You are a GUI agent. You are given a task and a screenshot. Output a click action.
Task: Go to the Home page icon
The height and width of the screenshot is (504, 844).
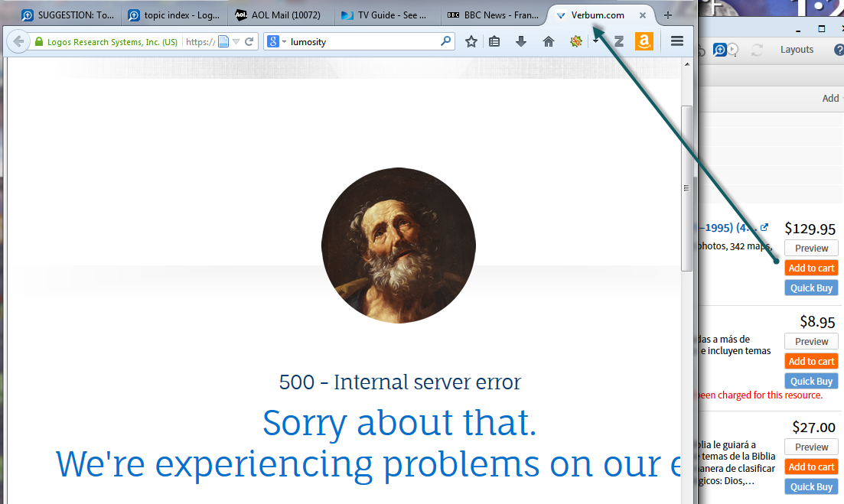[549, 41]
